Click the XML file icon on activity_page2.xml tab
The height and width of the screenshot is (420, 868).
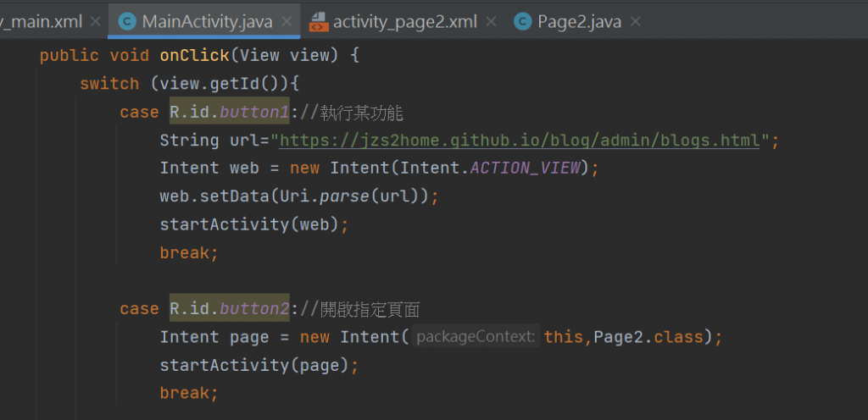tap(319, 22)
